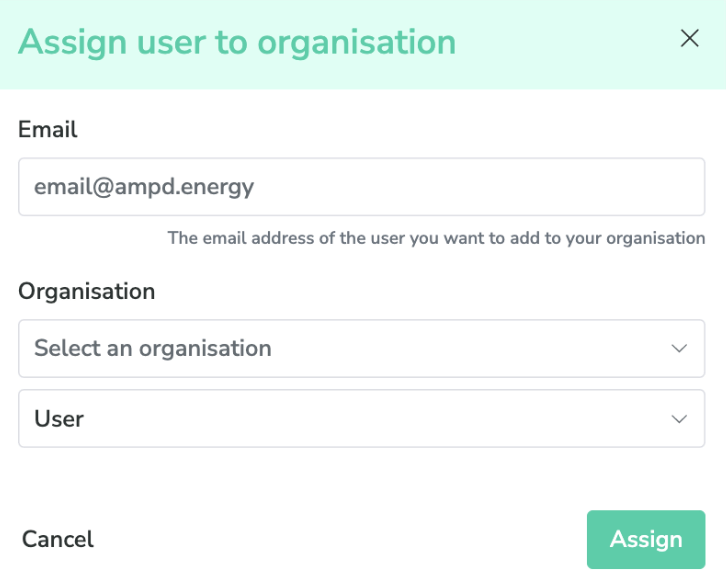726x588 pixels.
Task: Expand the User role dropdown
Action: pyautogui.click(x=362, y=419)
